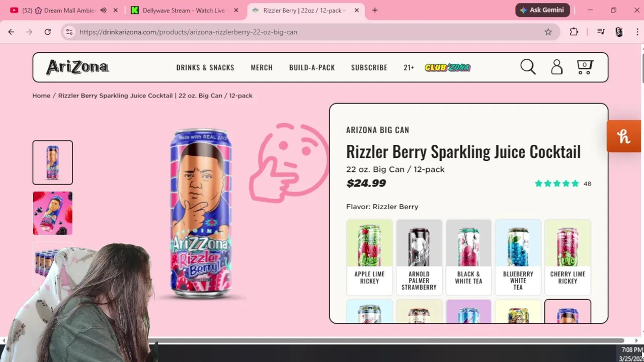This screenshot has width=644, height=362.
Task: Click the orange Honey extension badge
Action: tap(624, 136)
